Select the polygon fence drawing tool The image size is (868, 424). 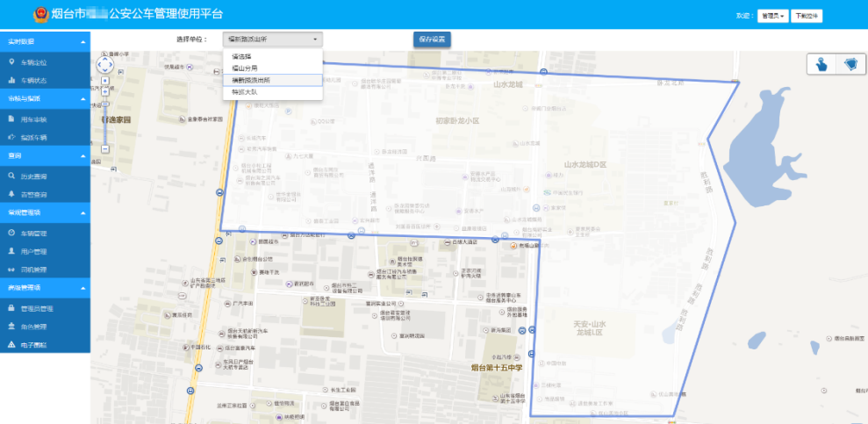pyautogui.click(x=850, y=65)
